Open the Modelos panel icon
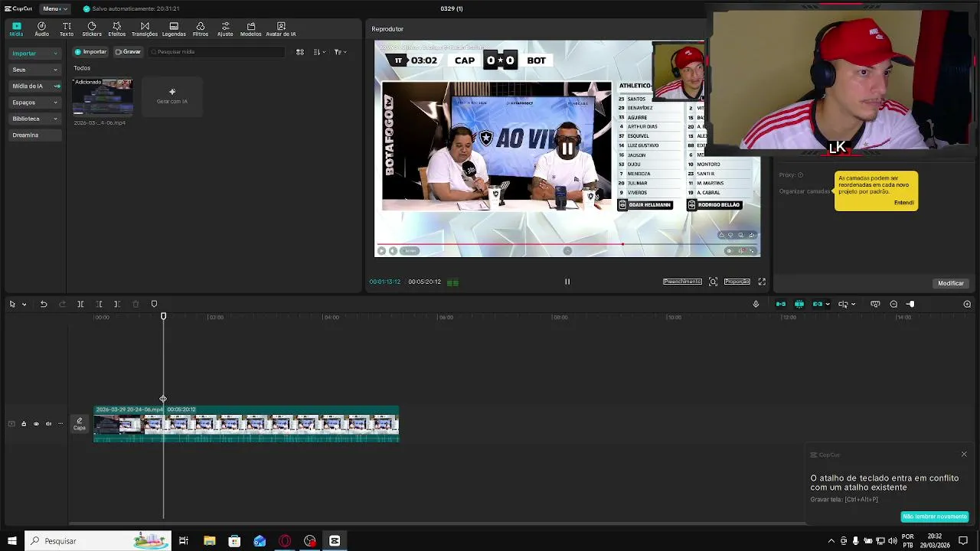 (250, 29)
